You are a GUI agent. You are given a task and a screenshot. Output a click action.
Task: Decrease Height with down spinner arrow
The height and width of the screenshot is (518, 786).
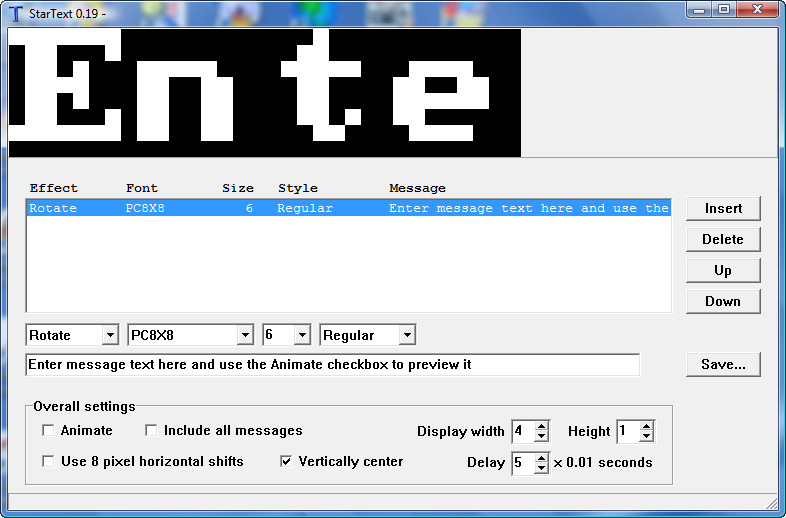(647, 436)
